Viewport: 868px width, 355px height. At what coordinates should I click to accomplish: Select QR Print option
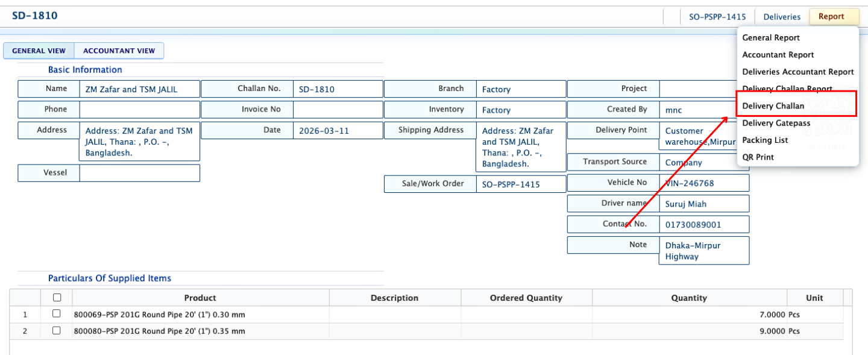tap(758, 157)
